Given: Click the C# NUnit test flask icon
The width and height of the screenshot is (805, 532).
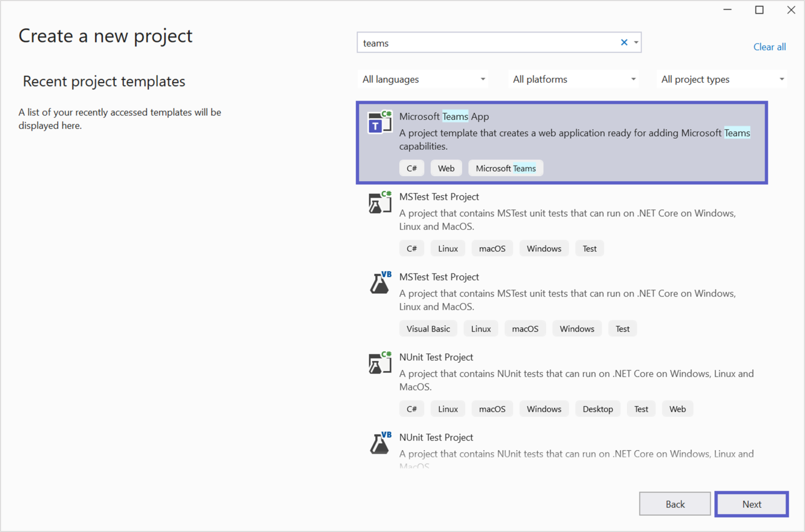Looking at the screenshot, I should pos(379,363).
